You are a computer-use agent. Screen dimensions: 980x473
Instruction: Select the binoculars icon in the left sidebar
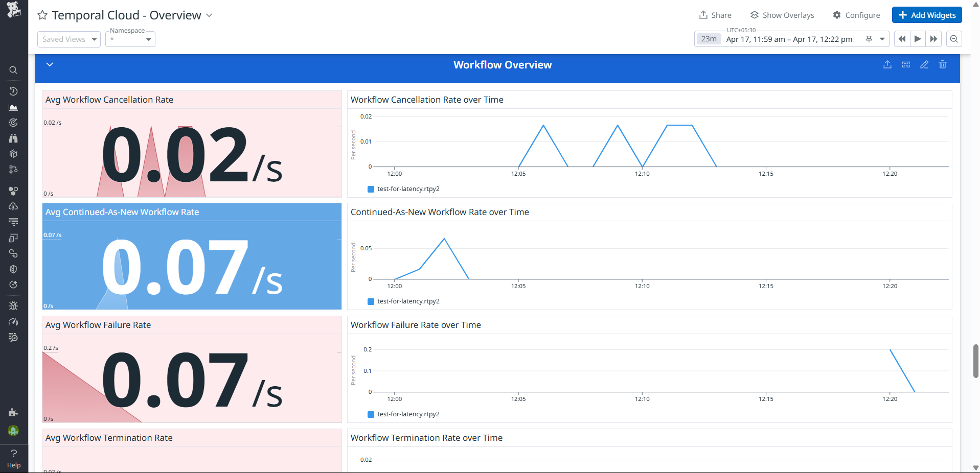point(13,138)
